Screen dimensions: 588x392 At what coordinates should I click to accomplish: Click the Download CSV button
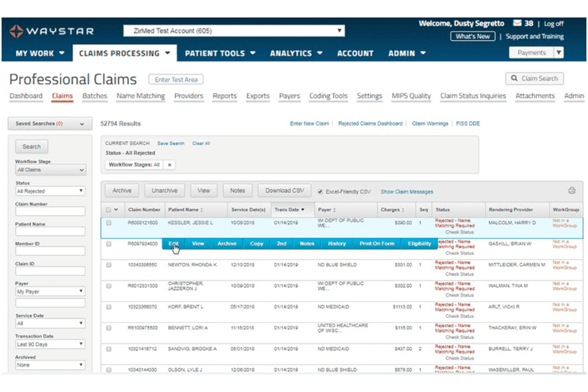pos(284,191)
